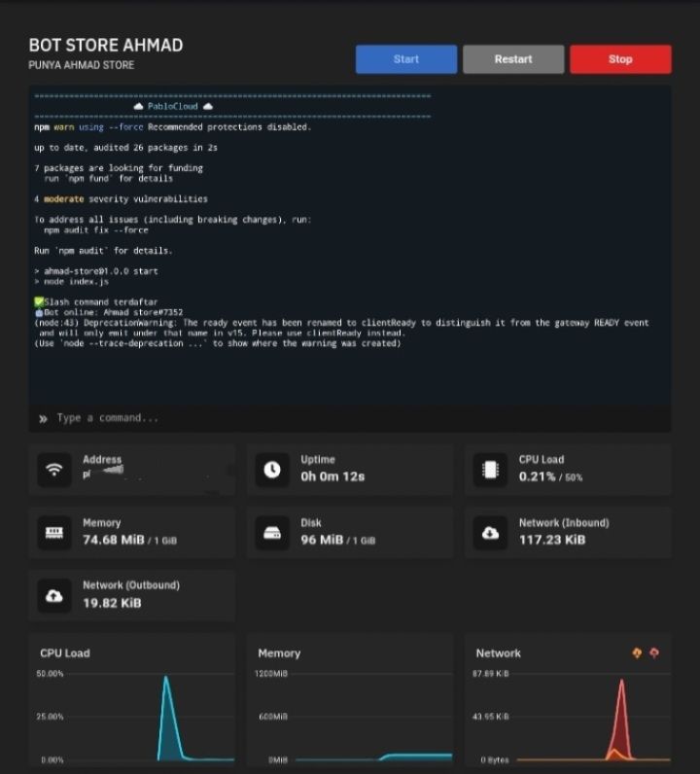Click the RAM icon in the Memory card

click(x=54, y=534)
